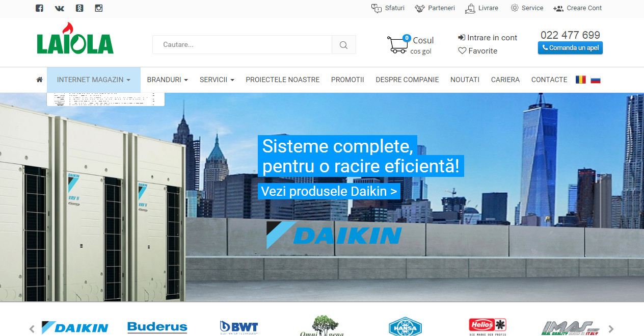Click the home icon in the navigation bar
This screenshot has width=644, height=336.
tap(39, 80)
